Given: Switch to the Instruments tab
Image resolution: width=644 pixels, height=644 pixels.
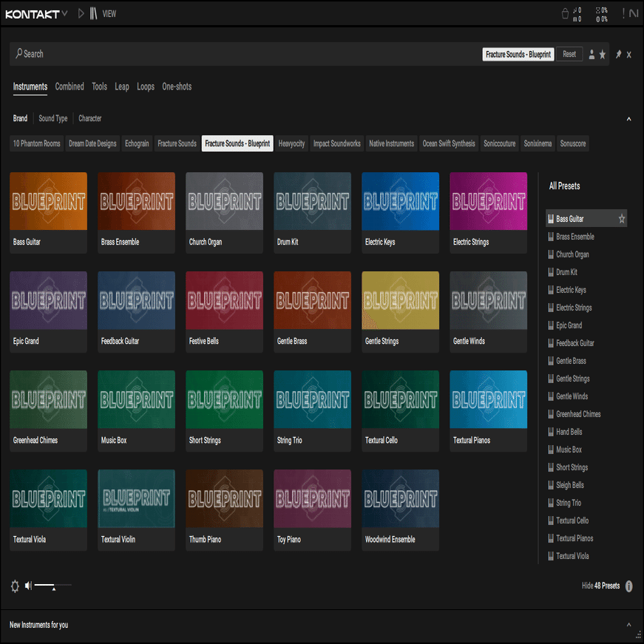Looking at the screenshot, I should [x=30, y=87].
